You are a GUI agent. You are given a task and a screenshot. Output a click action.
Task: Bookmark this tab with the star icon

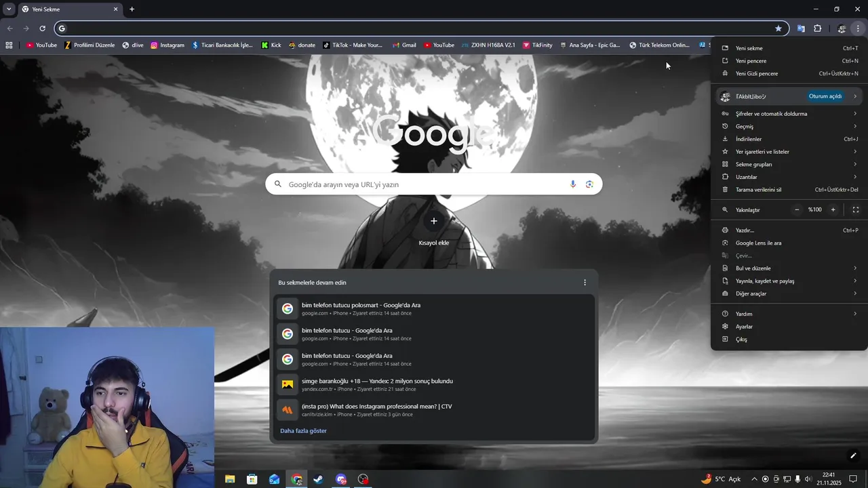click(778, 28)
